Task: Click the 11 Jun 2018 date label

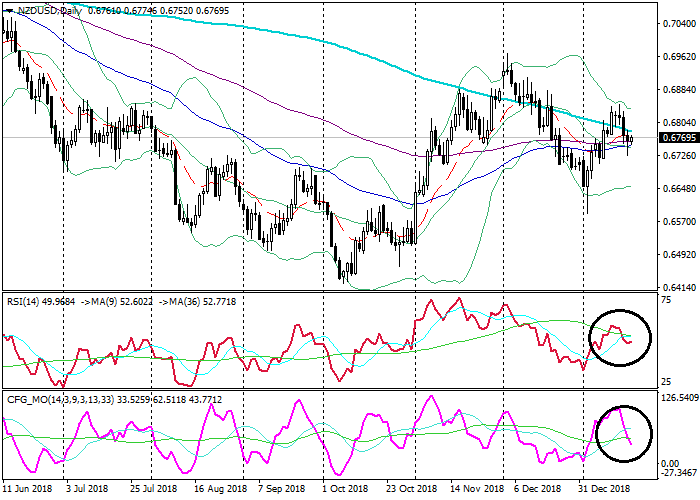Action: click(x=28, y=491)
